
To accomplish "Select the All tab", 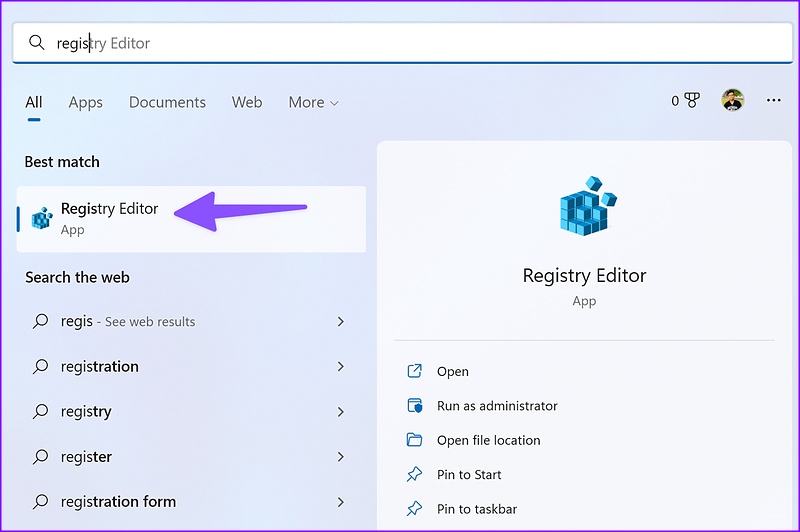I will coord(34,103).
